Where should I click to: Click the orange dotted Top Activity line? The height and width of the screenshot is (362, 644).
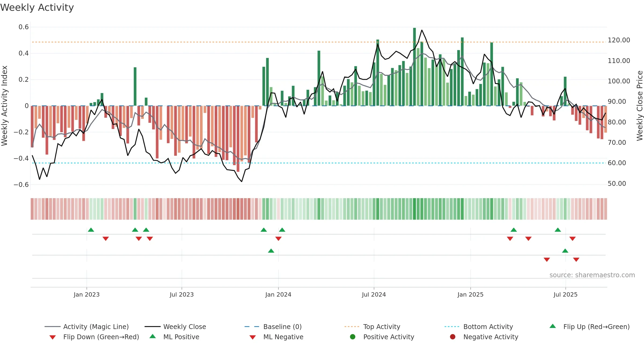coord(319,42)
